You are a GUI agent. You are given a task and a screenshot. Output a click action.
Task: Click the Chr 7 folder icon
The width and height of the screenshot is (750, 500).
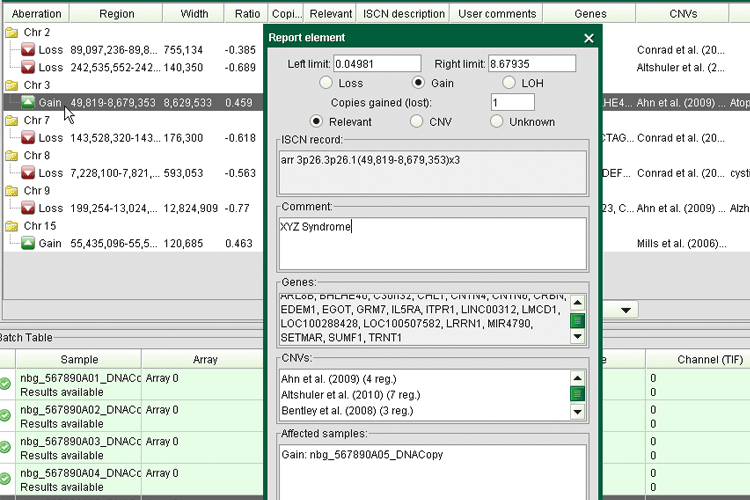click(12, 120)
